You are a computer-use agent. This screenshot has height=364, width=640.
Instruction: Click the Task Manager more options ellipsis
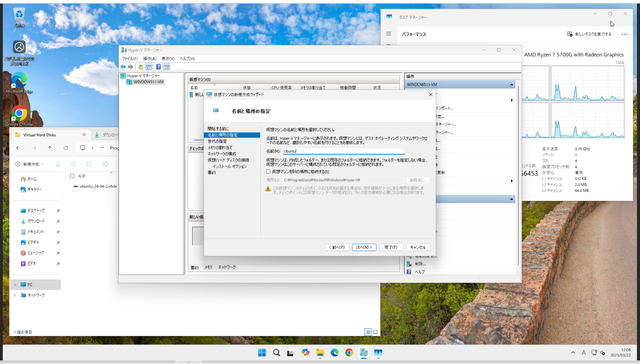[x=624, y=34]
